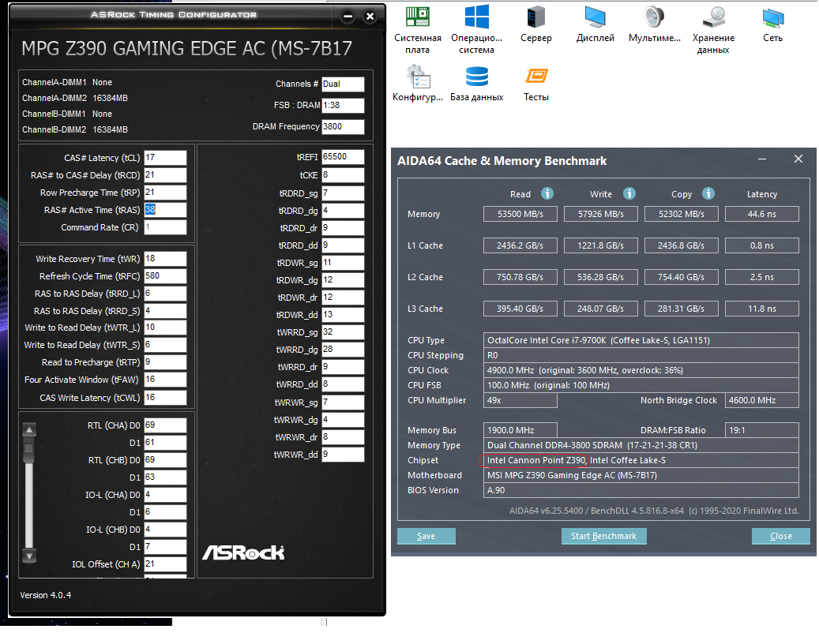This screenshot has height=644, width=819.
Task: Click the tRRD_S value field
Action: 165,310
